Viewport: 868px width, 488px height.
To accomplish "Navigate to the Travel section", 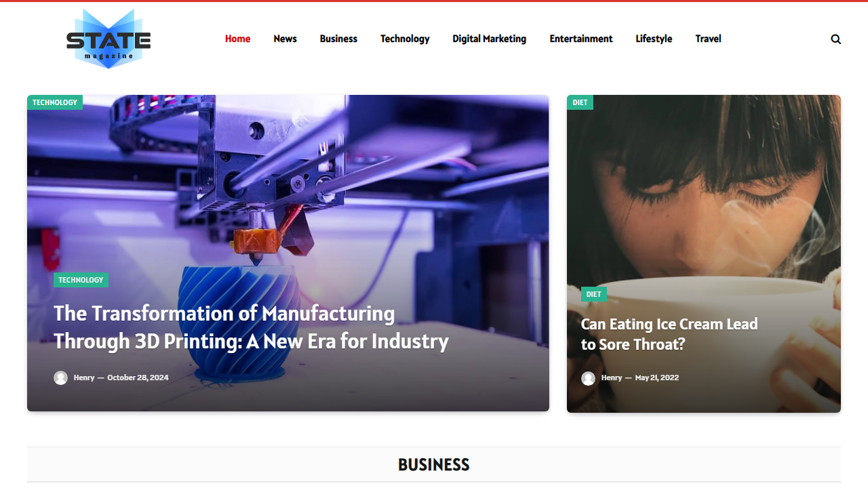I will [x=708, y=39].
